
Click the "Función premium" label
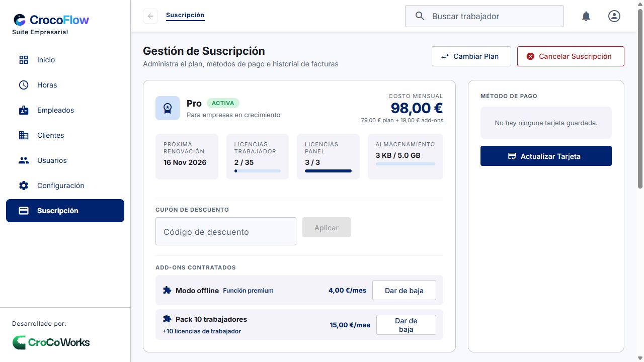(x=249, y=291)
